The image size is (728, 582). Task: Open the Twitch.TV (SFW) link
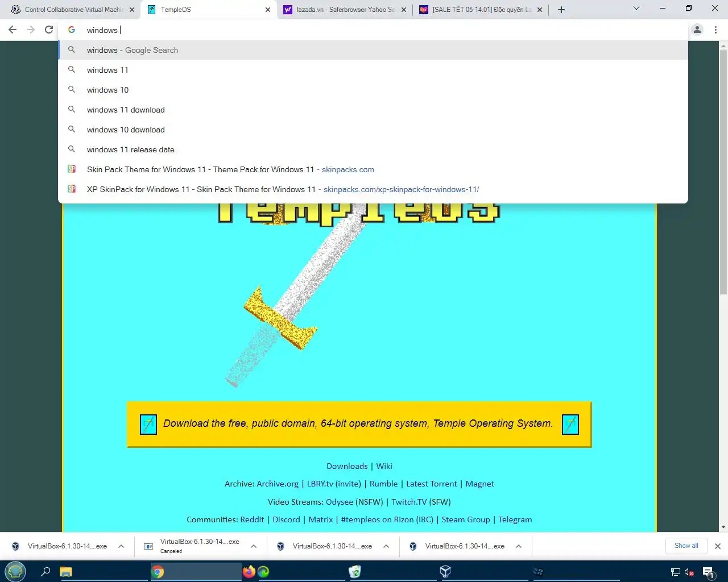[421, 502]
